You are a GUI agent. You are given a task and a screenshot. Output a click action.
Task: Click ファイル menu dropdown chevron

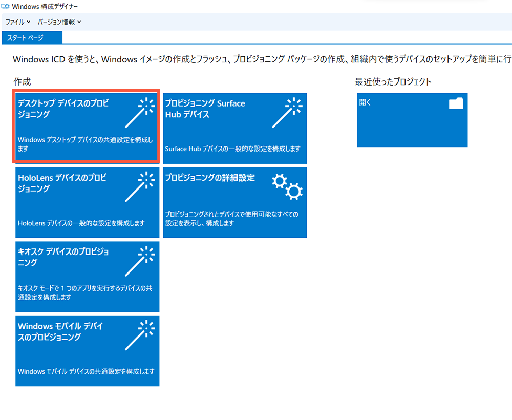28,22
